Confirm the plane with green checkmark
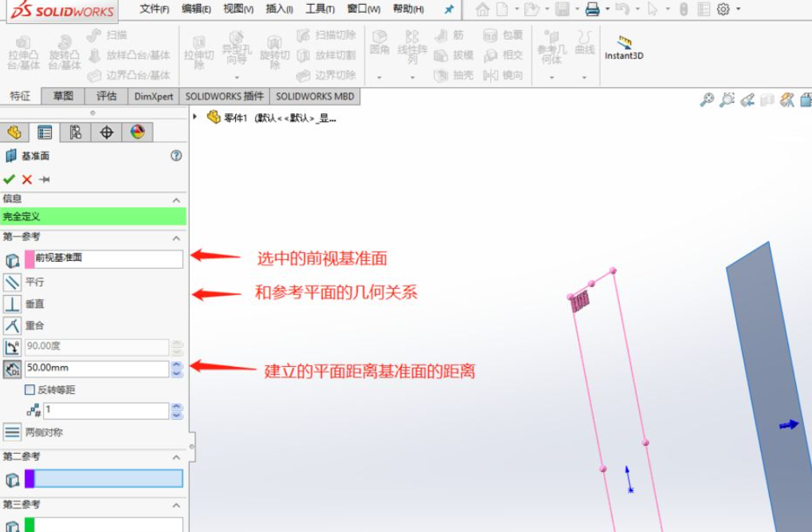Viewport: 812px width, 532px height. (9, 179)
